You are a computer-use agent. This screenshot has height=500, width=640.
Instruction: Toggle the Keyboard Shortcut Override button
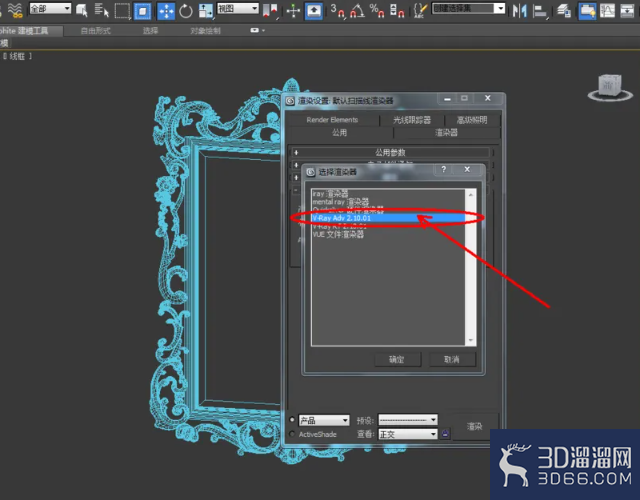[x=314, y=11]
